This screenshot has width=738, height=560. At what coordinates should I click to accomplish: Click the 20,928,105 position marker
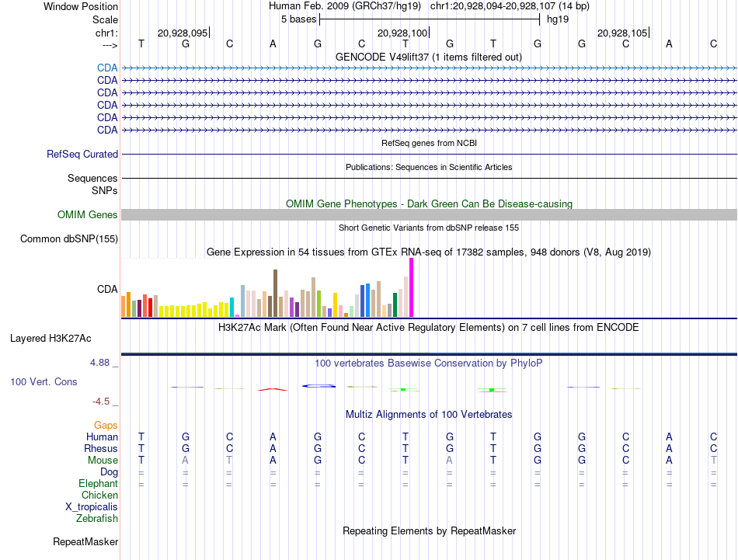[x=623, y=33]
